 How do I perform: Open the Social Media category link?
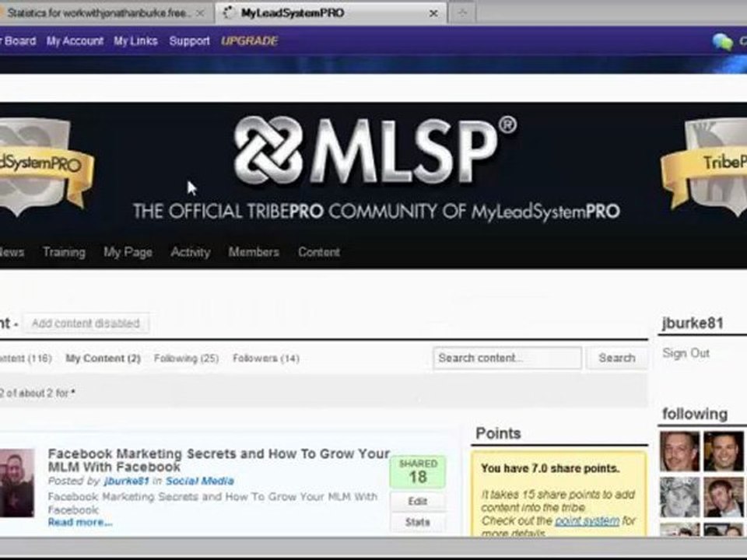click(x=200, y=481)
